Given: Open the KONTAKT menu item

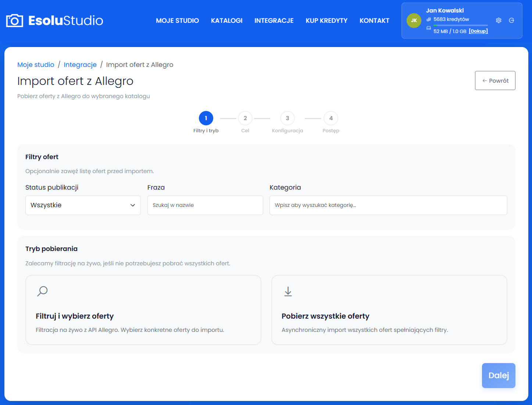Looking at the screenshot, I should tap(374, 21).
